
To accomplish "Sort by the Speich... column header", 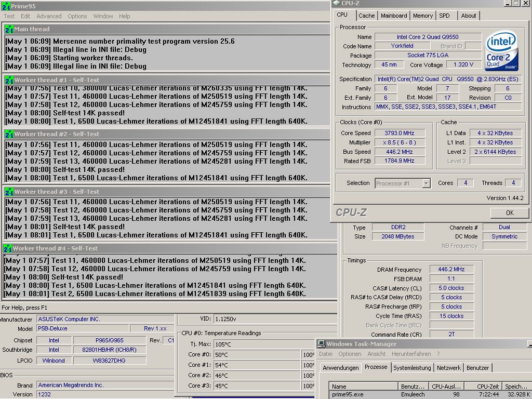I will [x=517, y=387].
